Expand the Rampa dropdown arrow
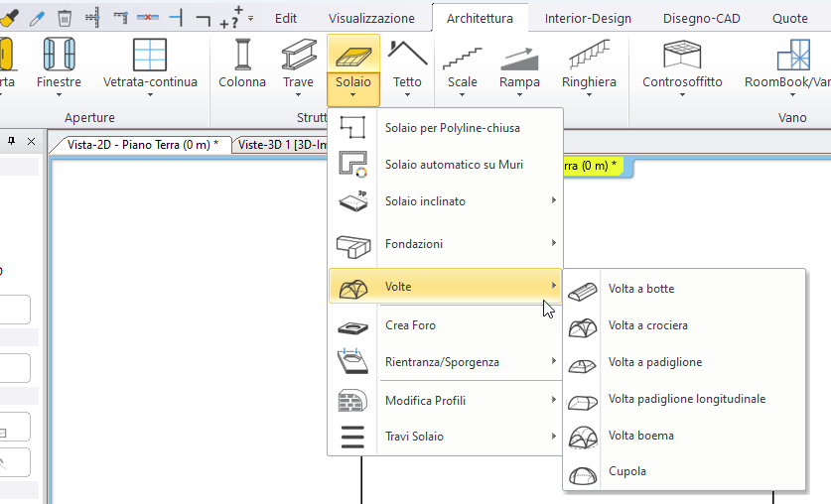 pos(519,95)
